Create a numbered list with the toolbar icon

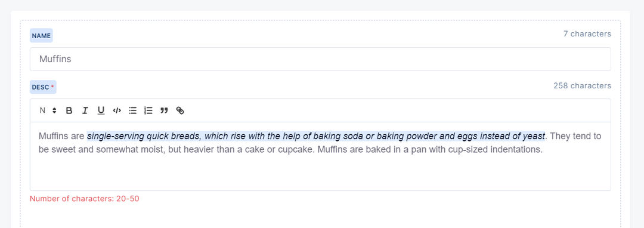pyautogui.click(x=148, y=110)
